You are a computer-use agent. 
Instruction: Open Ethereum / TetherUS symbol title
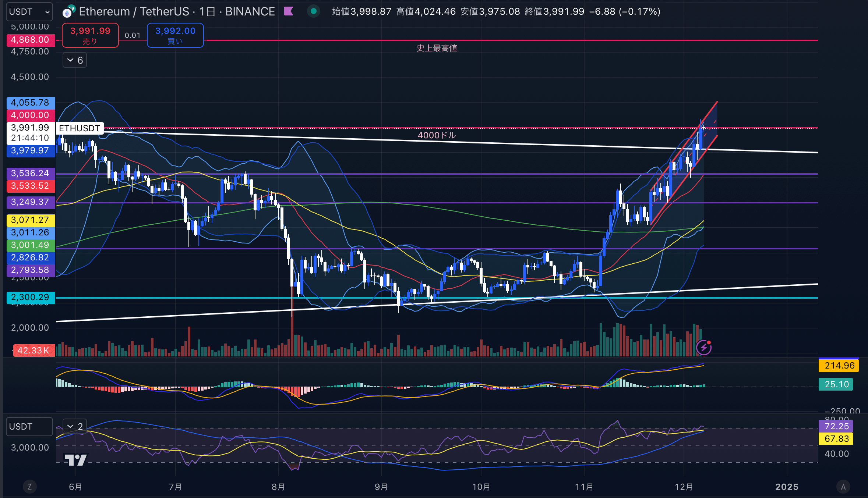[x=177, y=12]
